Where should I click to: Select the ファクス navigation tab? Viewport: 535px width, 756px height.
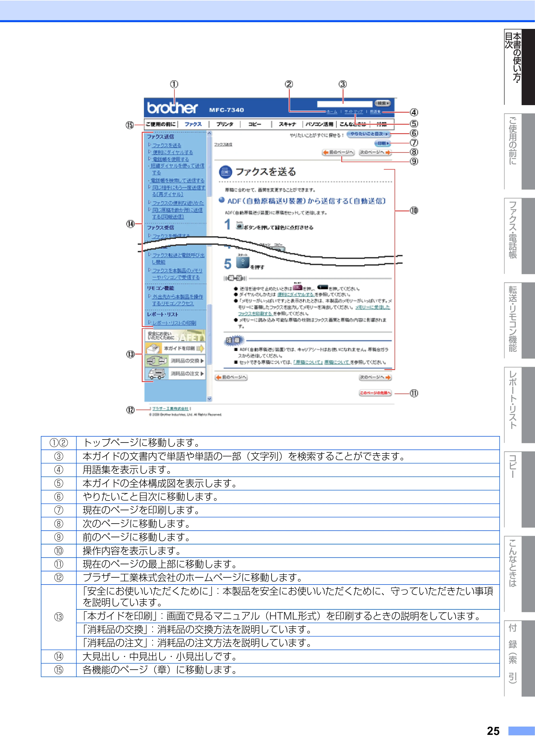(x=193, y=124)
